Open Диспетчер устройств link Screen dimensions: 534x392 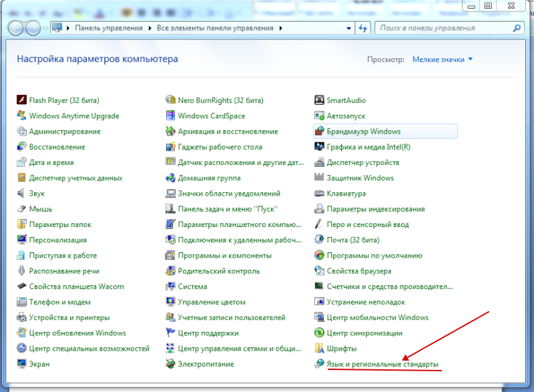tap(363, 162)
